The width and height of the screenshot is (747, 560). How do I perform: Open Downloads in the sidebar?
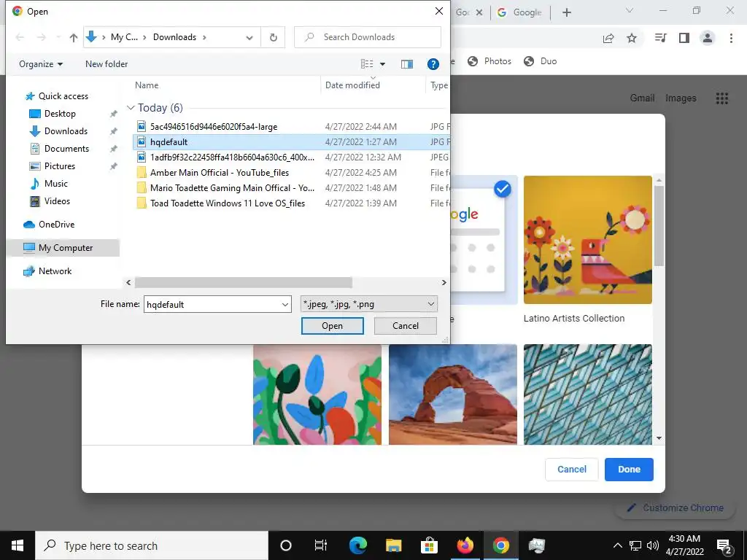point(66,131)
